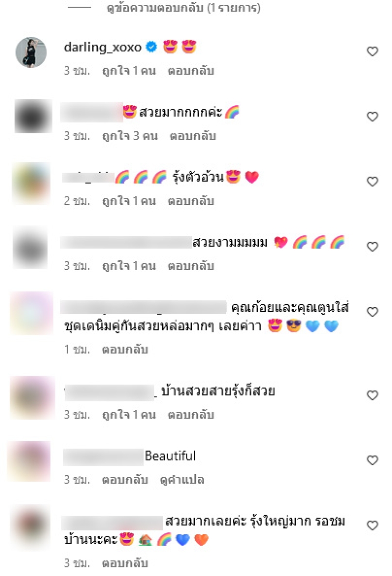Like the darling_xoxo comment with heart icon
Screen dimensions: 392x576
(372, 51)
